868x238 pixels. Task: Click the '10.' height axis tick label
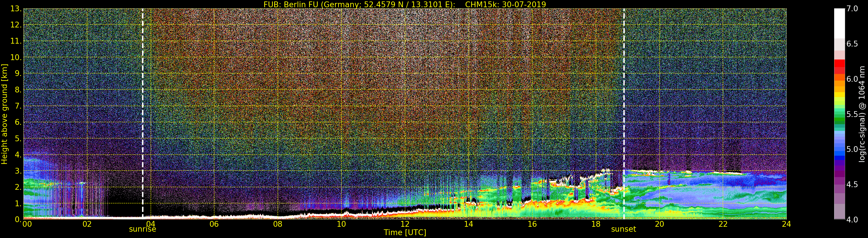16,57
